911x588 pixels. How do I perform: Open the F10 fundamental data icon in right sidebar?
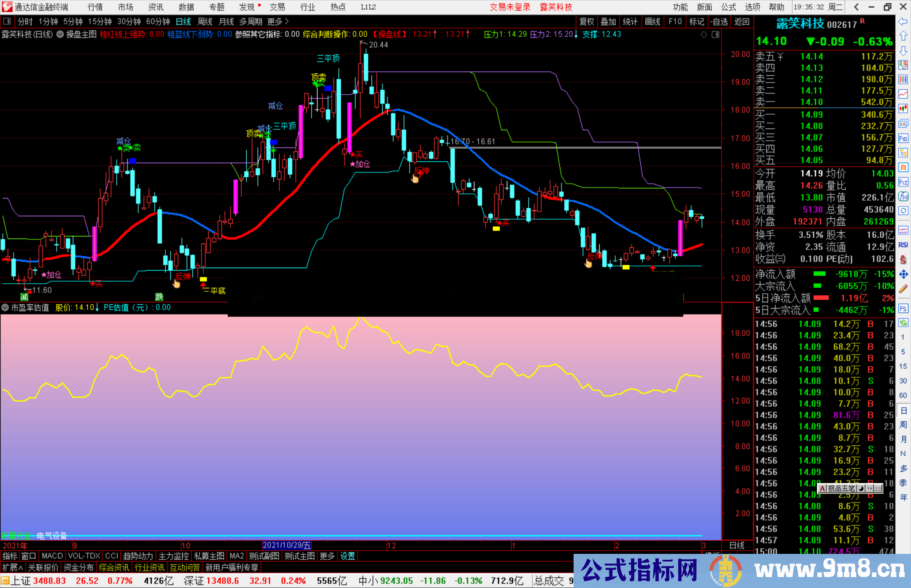903,139
